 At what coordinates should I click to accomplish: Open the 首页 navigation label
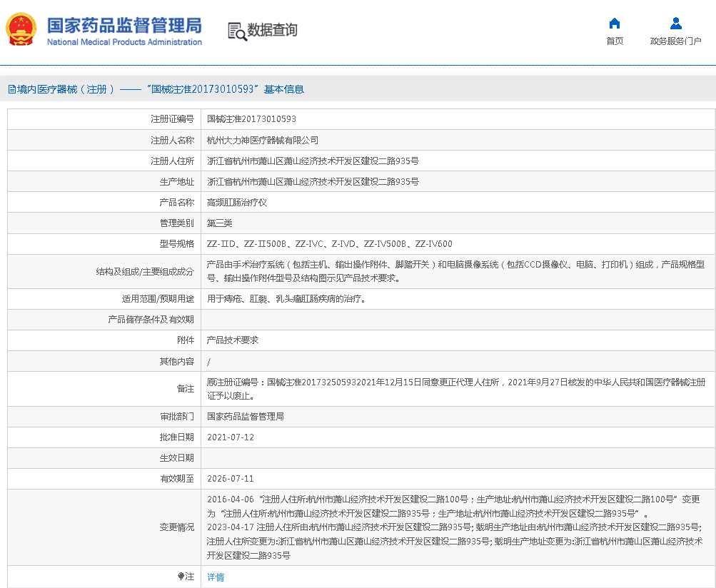pos(614,41)
